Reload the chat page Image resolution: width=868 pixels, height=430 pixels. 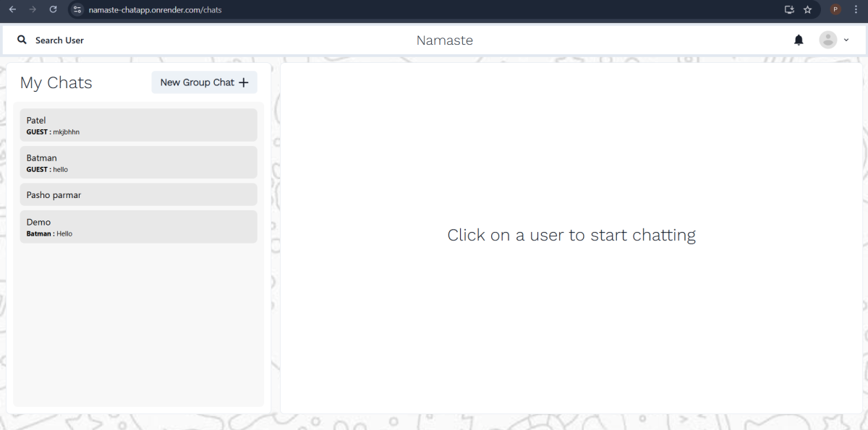53,9
